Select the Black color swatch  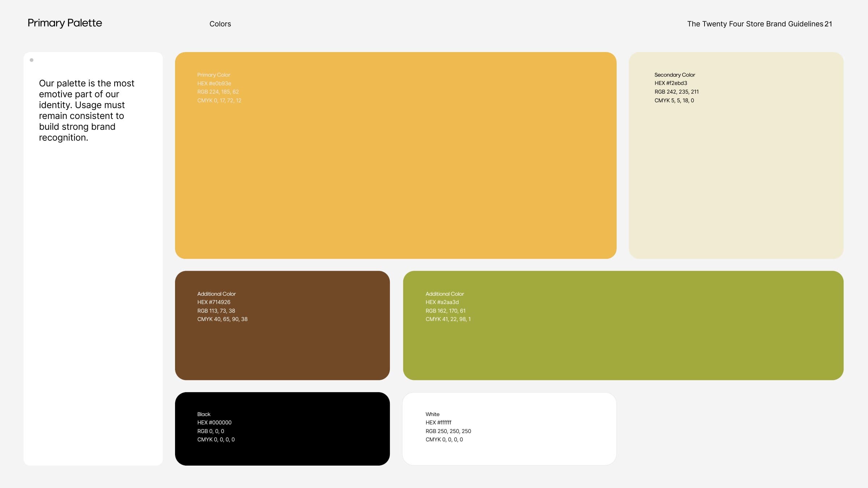point(282,429)
